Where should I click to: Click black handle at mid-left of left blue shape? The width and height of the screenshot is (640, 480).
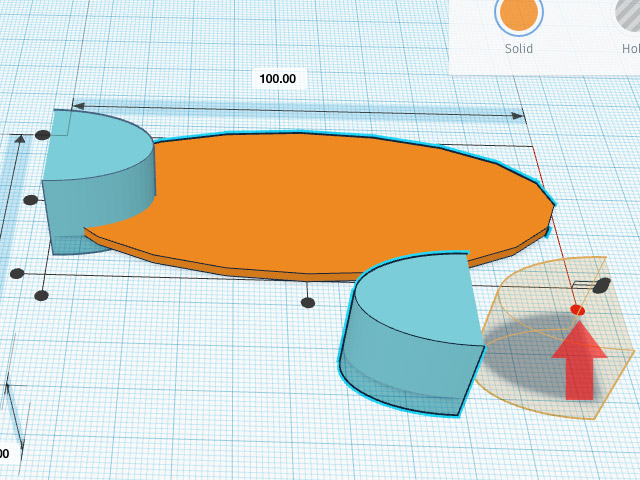coord(30,200)
